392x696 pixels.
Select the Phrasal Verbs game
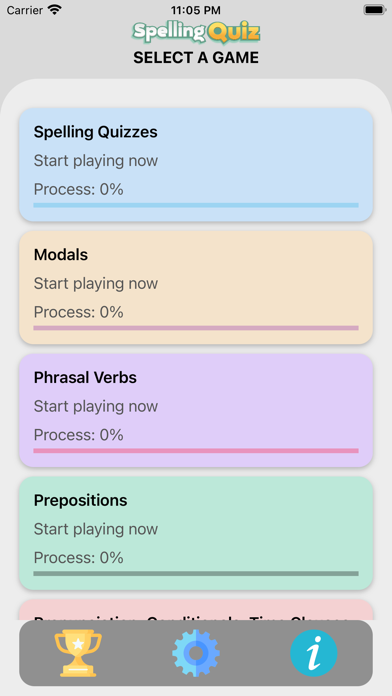point(196,410)
